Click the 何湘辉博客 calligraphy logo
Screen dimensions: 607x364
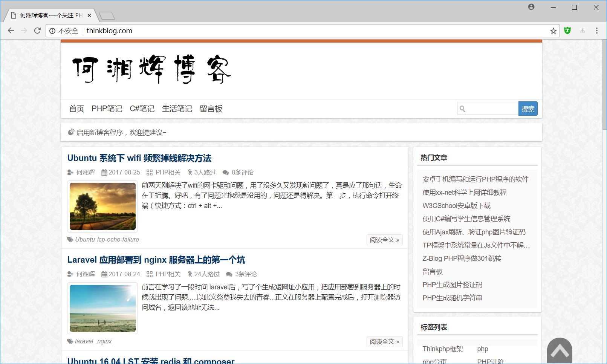click(151, 69)
